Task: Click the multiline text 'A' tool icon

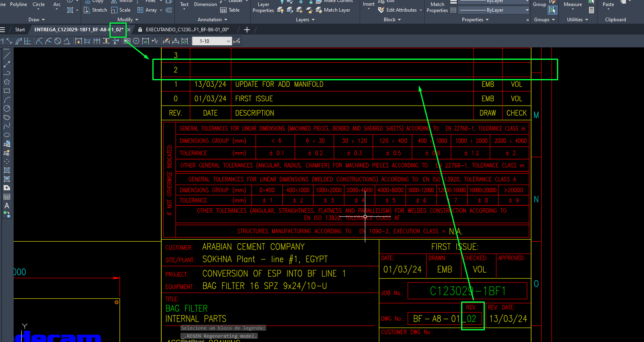Action: click(7, 206)
